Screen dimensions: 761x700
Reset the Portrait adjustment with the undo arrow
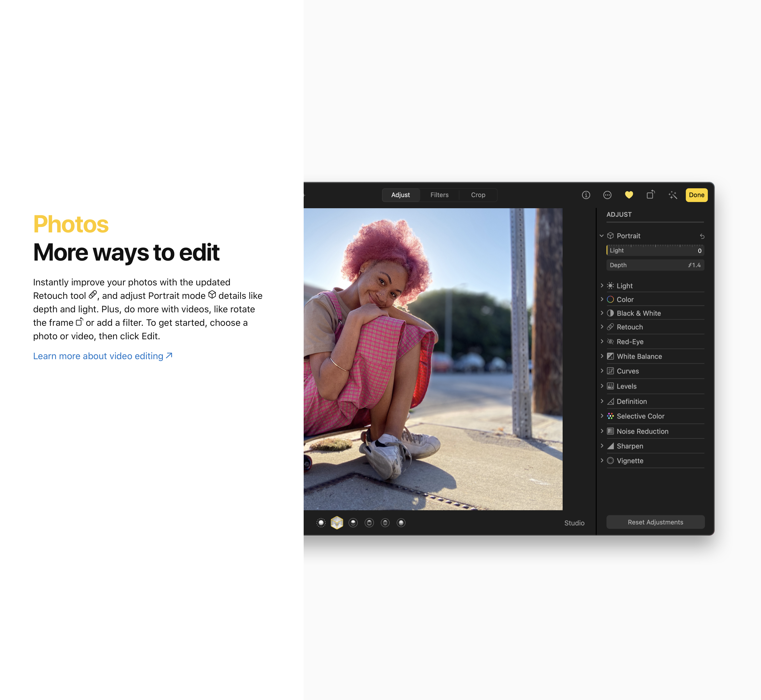point(702,236)
